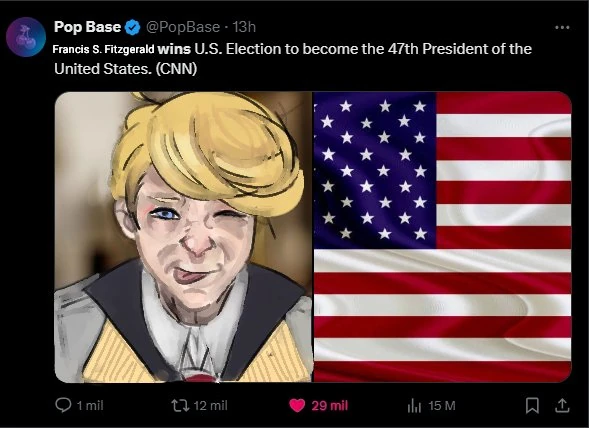
Task: Open the 13h timestamp permalink
Action: (244, 27)
